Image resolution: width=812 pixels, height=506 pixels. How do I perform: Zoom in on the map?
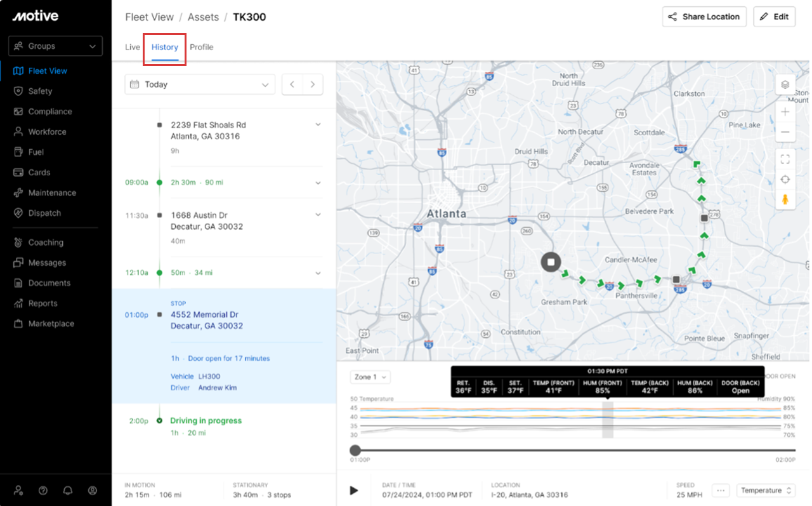(785, 112)
